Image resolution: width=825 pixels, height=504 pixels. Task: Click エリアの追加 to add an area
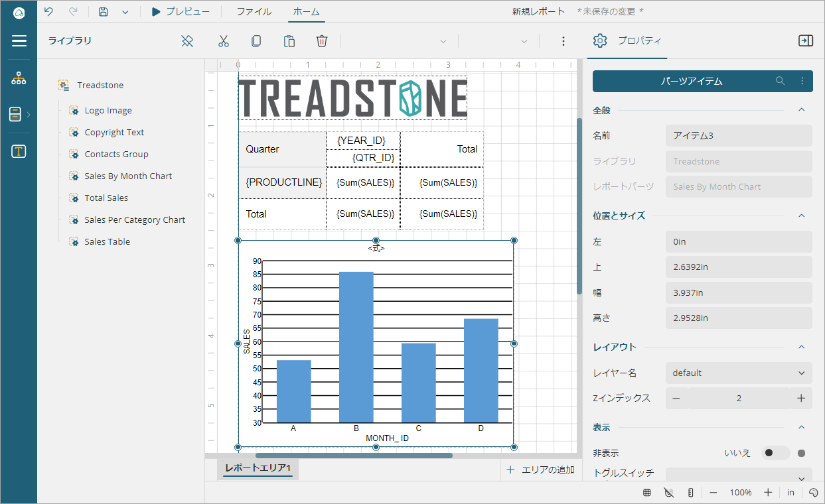click(540, 470)
